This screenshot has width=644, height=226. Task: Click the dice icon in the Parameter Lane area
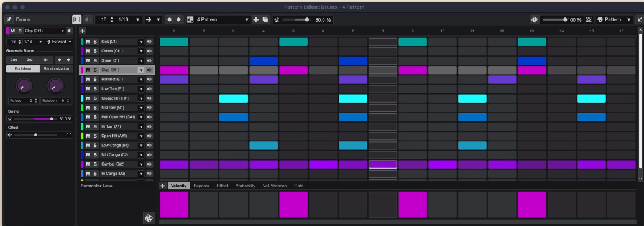coord(149,218)
